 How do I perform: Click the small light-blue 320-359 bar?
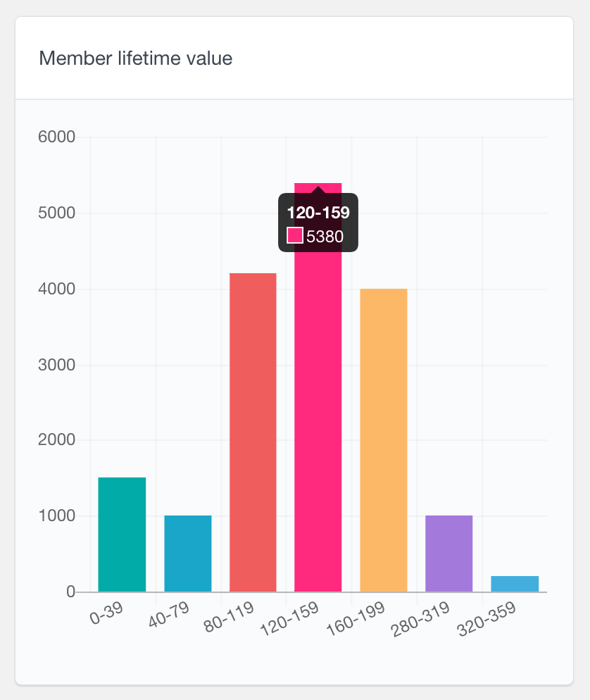515,584
